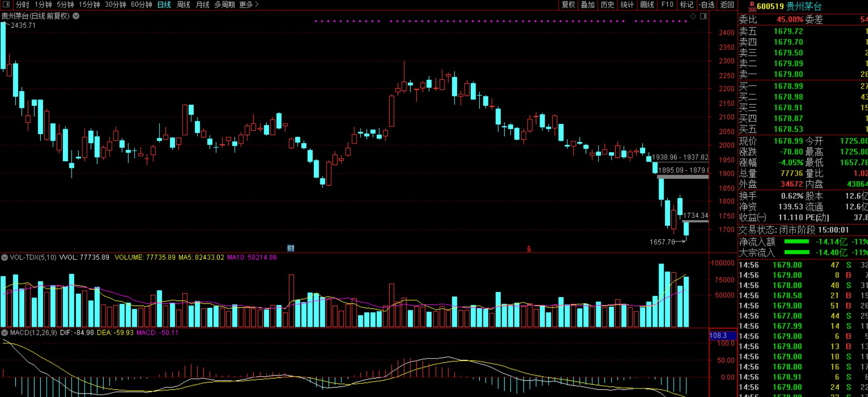
Task: Click 返回 back button
Action: [727, 5]
